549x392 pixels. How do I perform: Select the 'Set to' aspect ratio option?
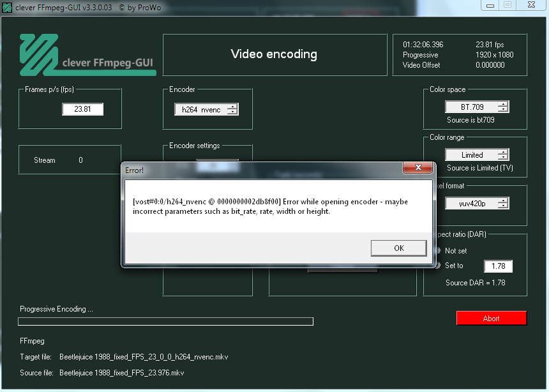[x=450, y=266]
